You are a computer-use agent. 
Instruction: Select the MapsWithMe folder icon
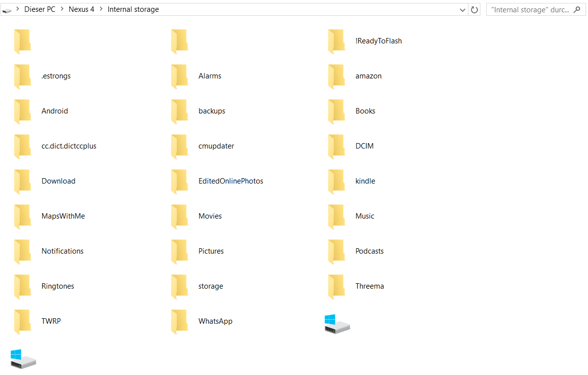pyautogui.click(x=23, y=217)
